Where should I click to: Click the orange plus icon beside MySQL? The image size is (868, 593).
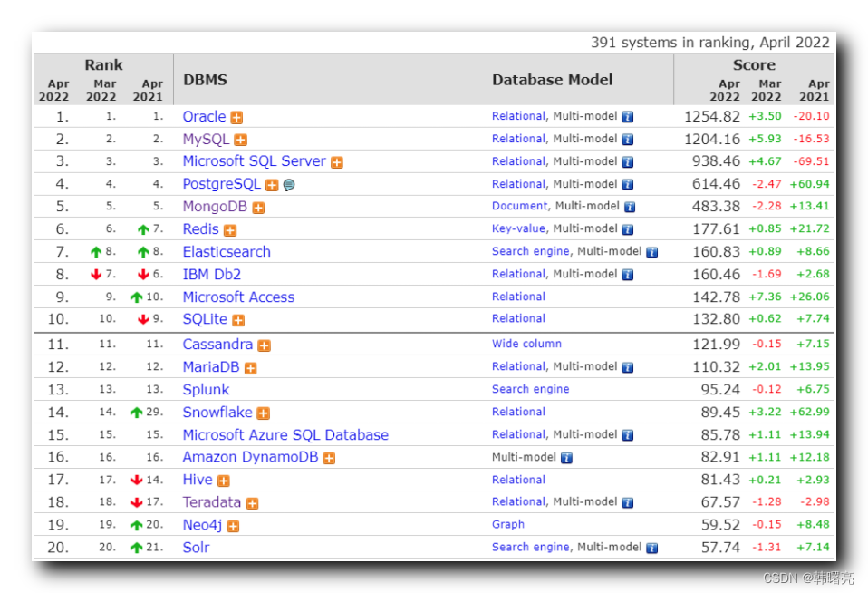(x=240, y=140)
